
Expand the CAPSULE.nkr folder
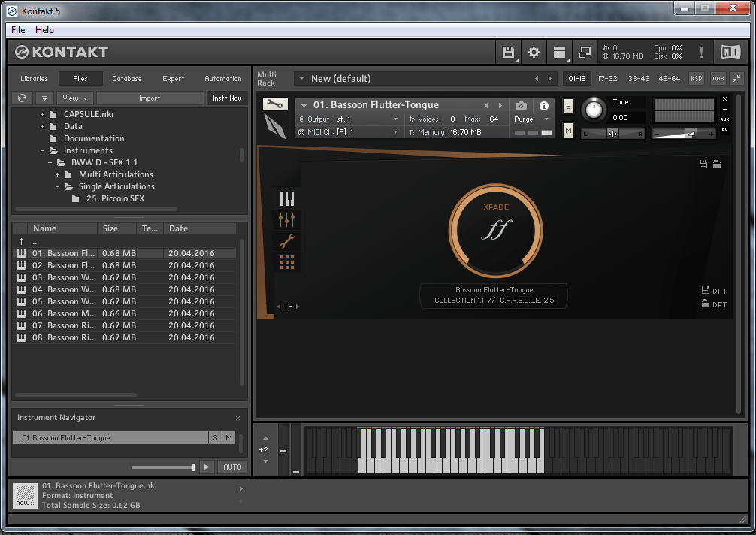pos(42,115)
